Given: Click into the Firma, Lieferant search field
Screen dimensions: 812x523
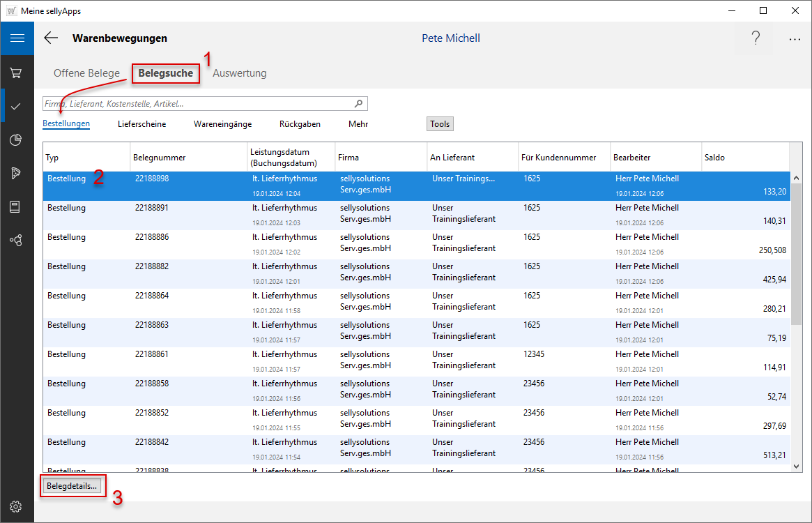Looking at the screenshot, I should [x=195, y=104].
